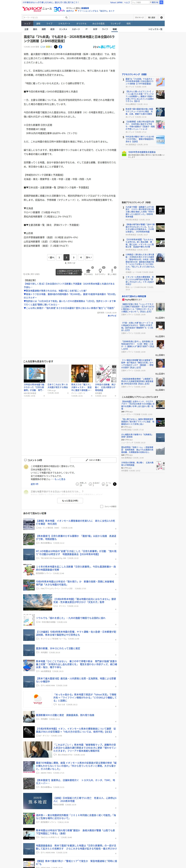Share the first comment on X

click(114, 484)
